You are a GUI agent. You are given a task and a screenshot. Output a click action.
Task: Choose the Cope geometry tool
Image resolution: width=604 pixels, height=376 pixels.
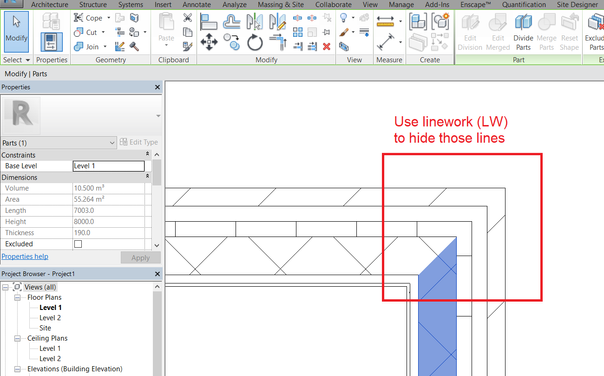point(89,18)
